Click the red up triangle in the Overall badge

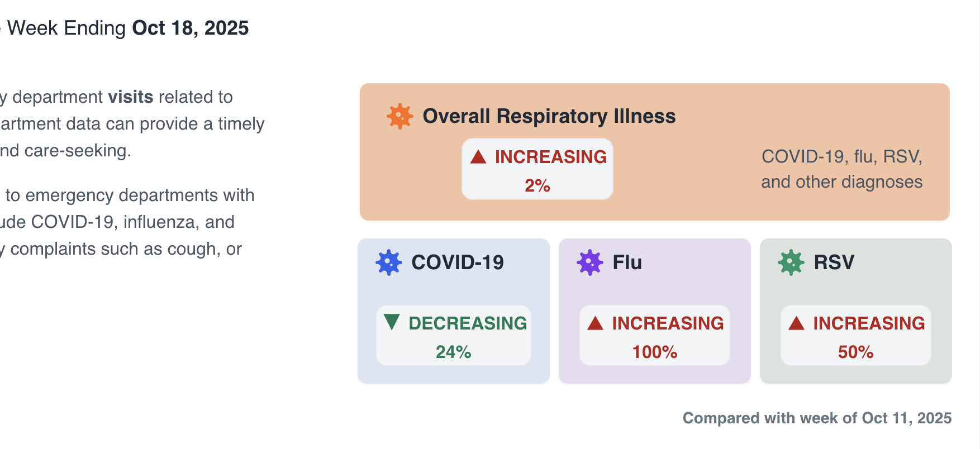tap(478, 157)
